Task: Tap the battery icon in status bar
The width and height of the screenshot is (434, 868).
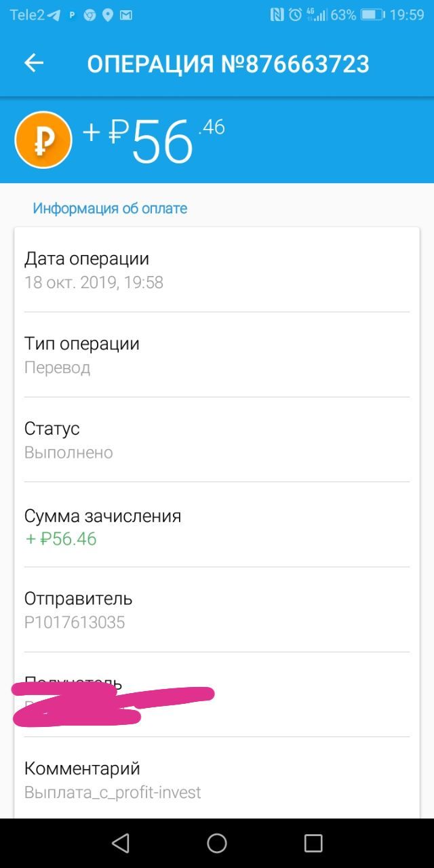Action: [372, 15]
